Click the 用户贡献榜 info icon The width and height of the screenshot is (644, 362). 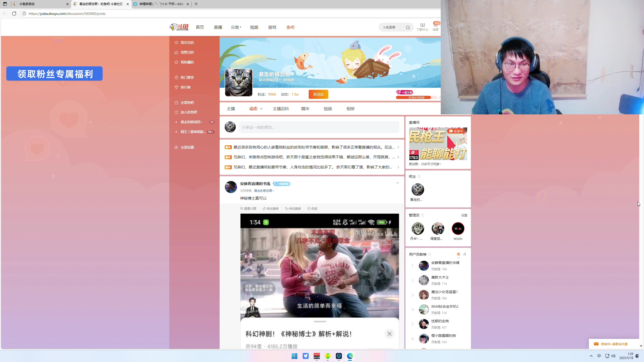pos(430,254)
